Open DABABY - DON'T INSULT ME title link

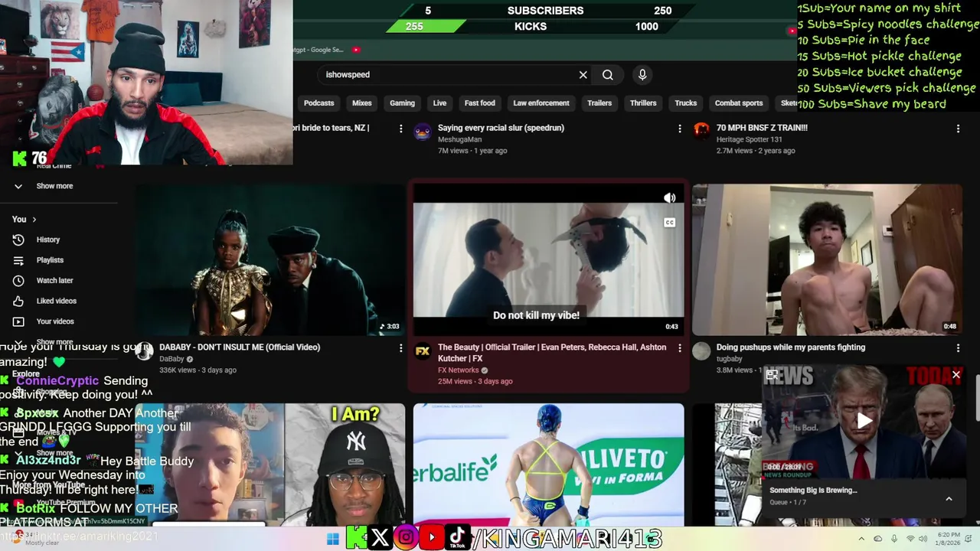coord(240,347)
